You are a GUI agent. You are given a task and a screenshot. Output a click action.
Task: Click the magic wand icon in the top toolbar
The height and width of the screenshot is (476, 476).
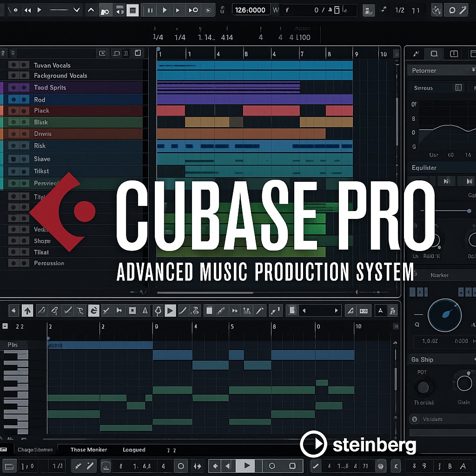click(x=463, y=10)
